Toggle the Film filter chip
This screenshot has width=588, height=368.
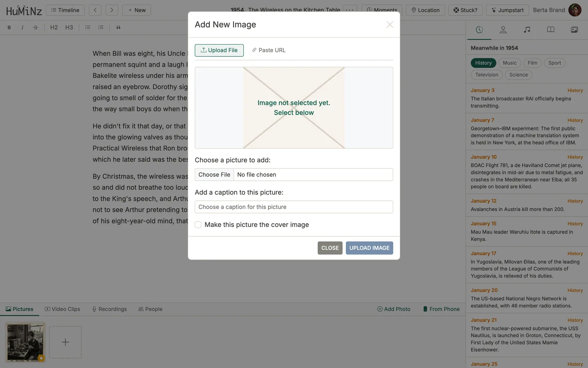532,63
